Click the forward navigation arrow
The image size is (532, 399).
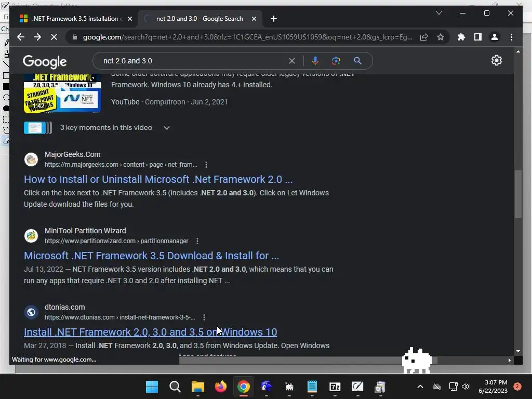point(37,37)
